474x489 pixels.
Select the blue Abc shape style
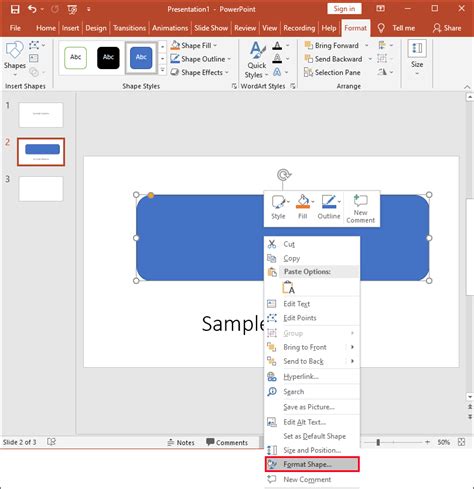coord(141,57)
